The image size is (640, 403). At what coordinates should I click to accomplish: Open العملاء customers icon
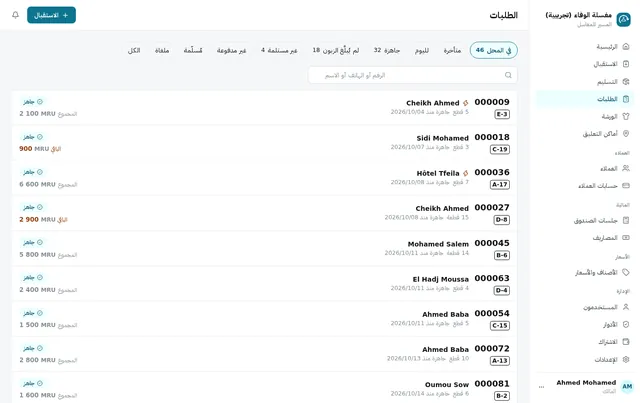coord(626,168)
